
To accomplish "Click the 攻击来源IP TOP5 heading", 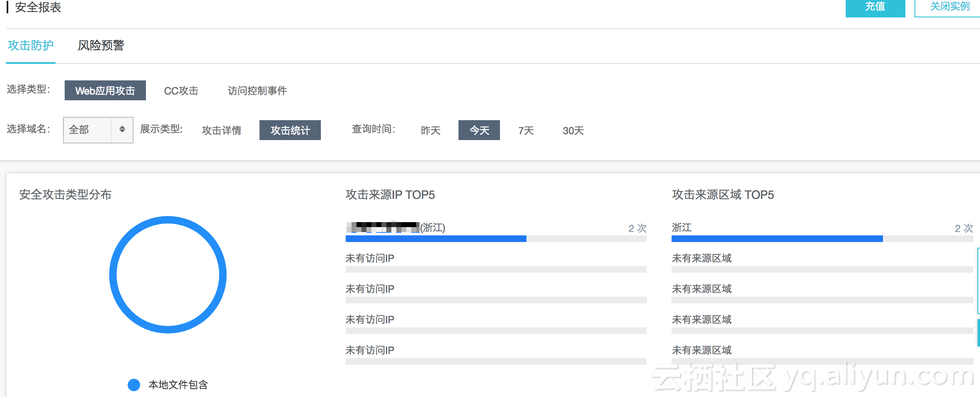I will click(391, 195).
